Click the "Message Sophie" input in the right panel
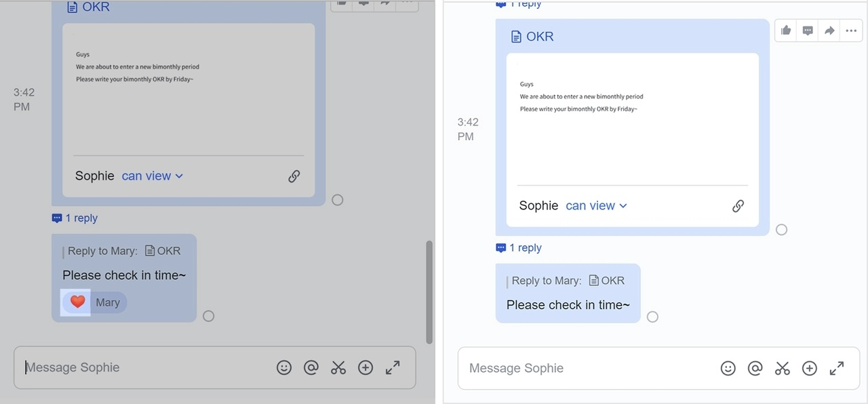This screenshot has width=868, height=404. point(583,368)
